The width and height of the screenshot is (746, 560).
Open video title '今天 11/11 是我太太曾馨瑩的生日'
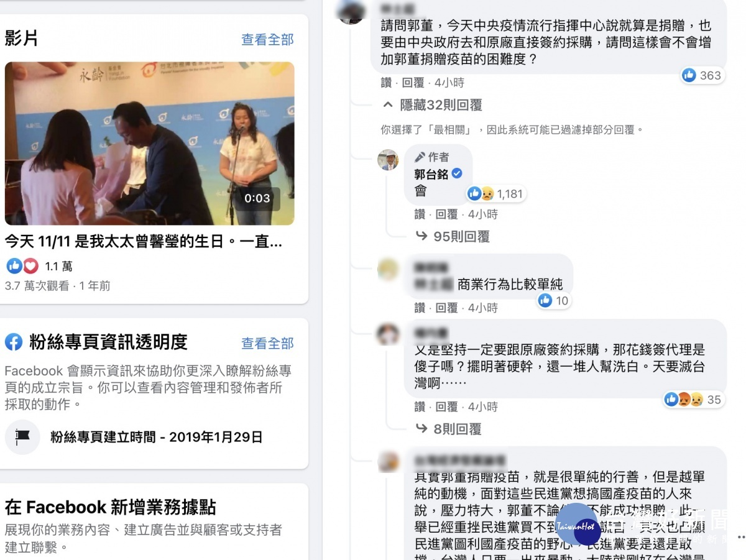click(144, 242)
